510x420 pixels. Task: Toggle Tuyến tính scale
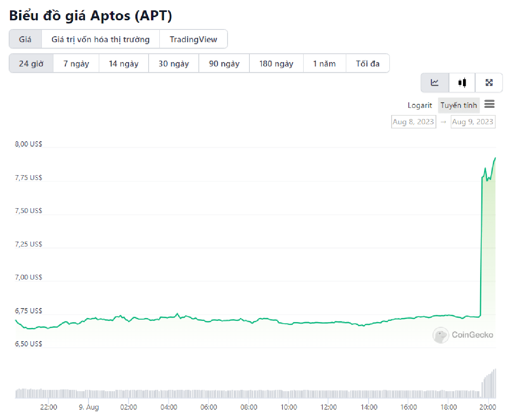coord(459,105)
